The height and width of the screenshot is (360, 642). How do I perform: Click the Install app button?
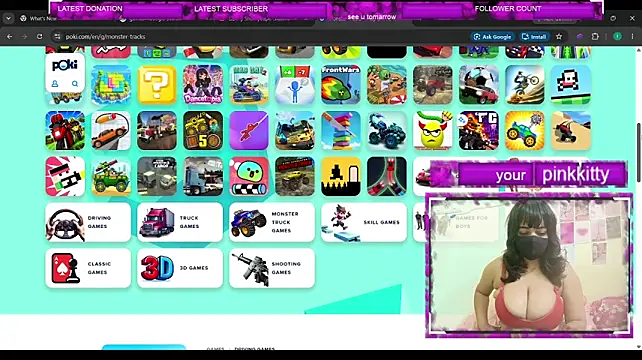534,36
